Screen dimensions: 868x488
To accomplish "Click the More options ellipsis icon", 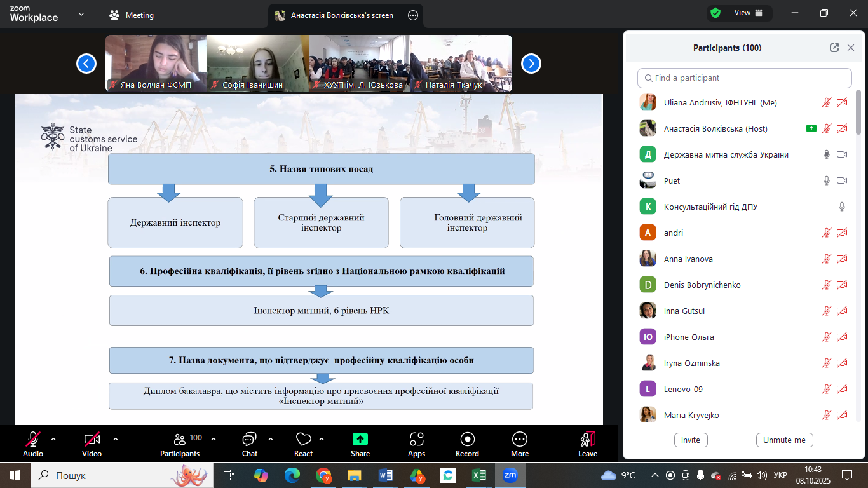I will 519,440.
